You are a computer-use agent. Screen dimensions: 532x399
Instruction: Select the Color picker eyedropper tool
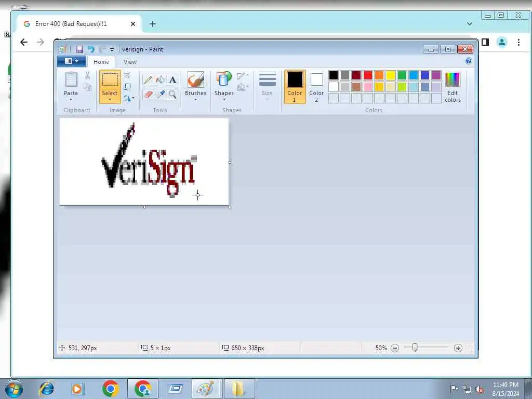coord(161,94)
